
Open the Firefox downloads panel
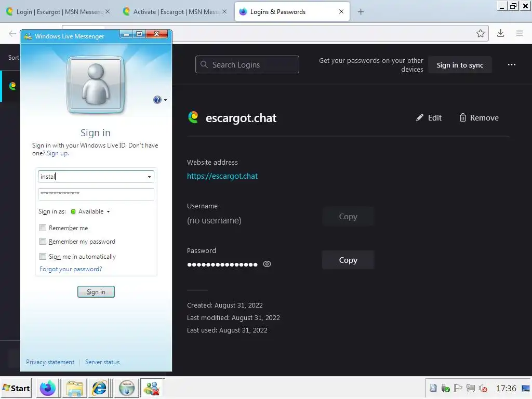pos(500,33)
